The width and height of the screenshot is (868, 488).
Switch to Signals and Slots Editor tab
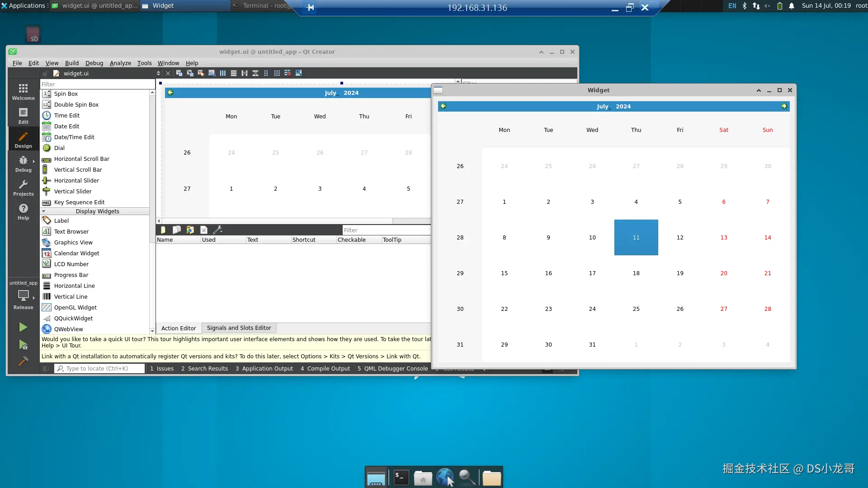point(239,328)
